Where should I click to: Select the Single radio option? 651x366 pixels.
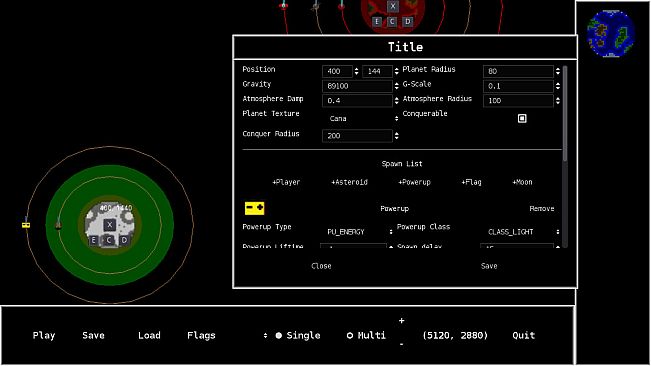point(298,335)
